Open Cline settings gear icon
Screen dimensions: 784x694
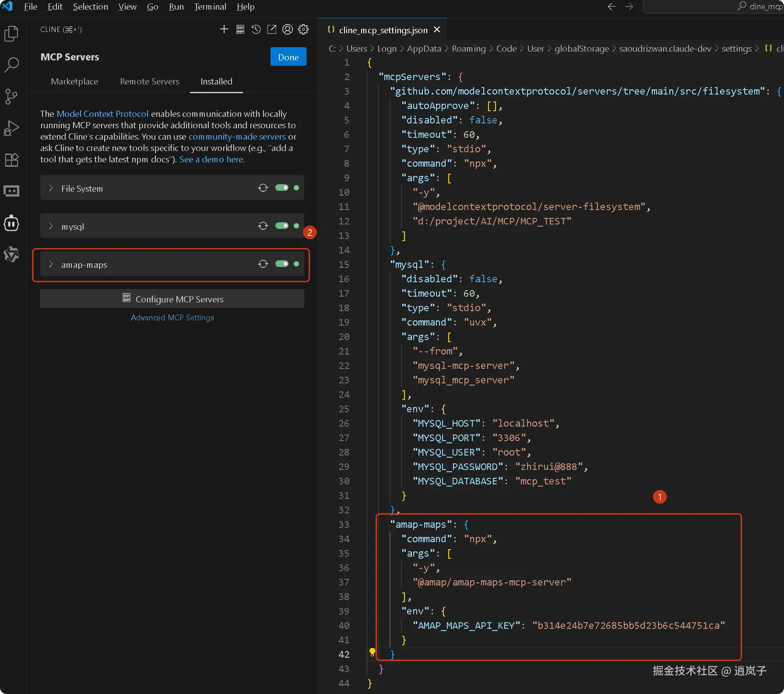303,29
